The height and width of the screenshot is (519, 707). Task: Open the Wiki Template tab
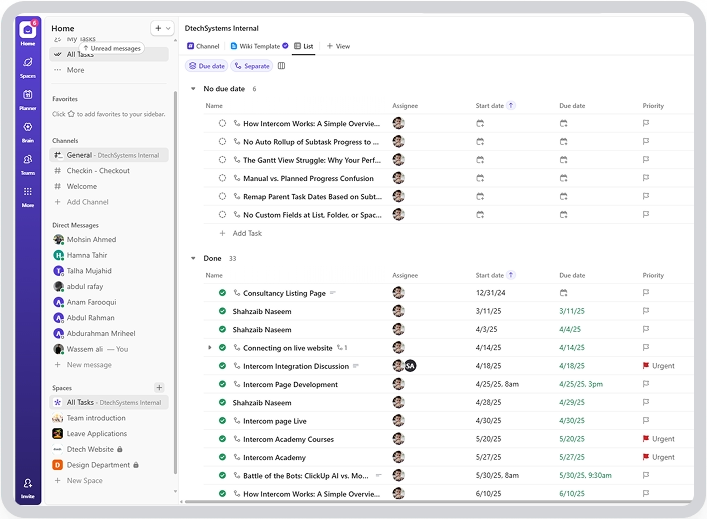coord(259,46)
